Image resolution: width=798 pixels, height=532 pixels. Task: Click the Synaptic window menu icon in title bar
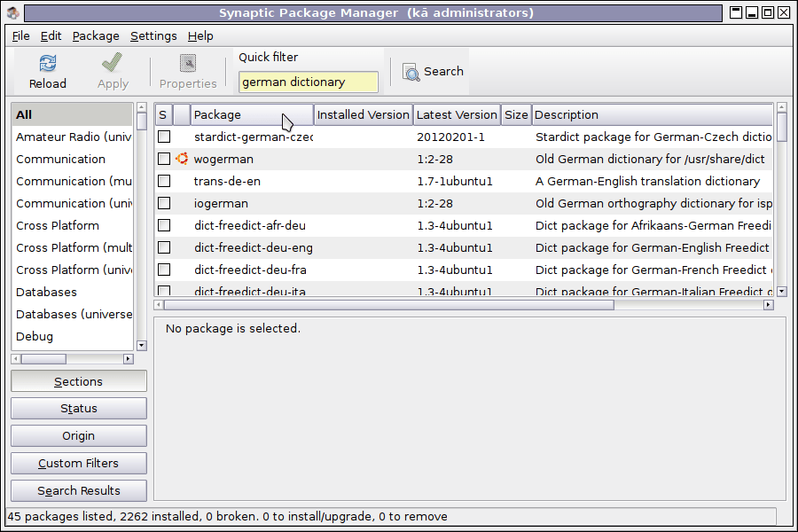(12, 12)
